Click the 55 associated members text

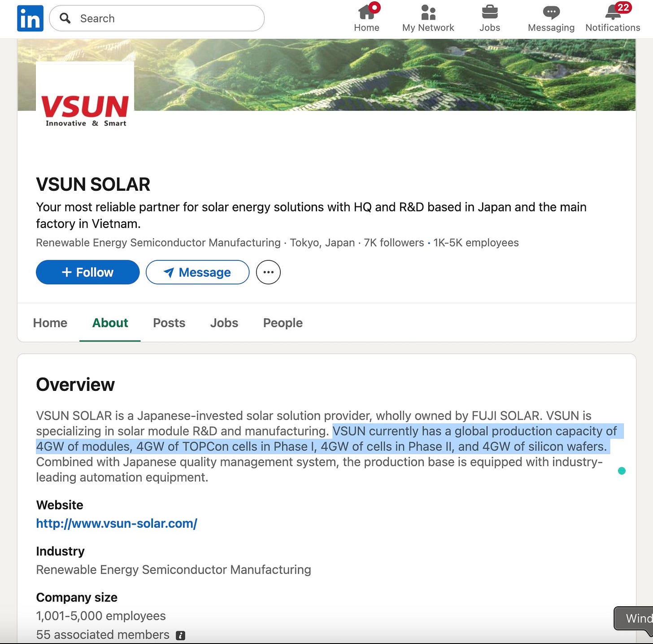103,635
